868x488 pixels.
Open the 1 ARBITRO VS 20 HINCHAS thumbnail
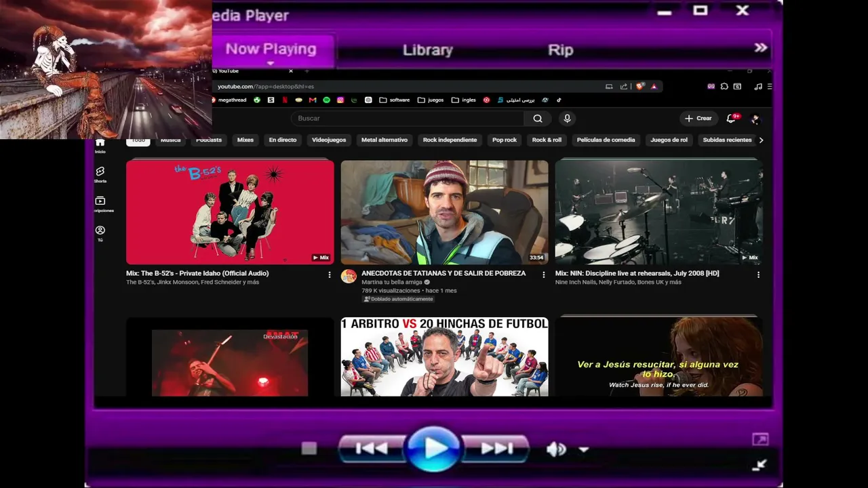click(444, 357)
